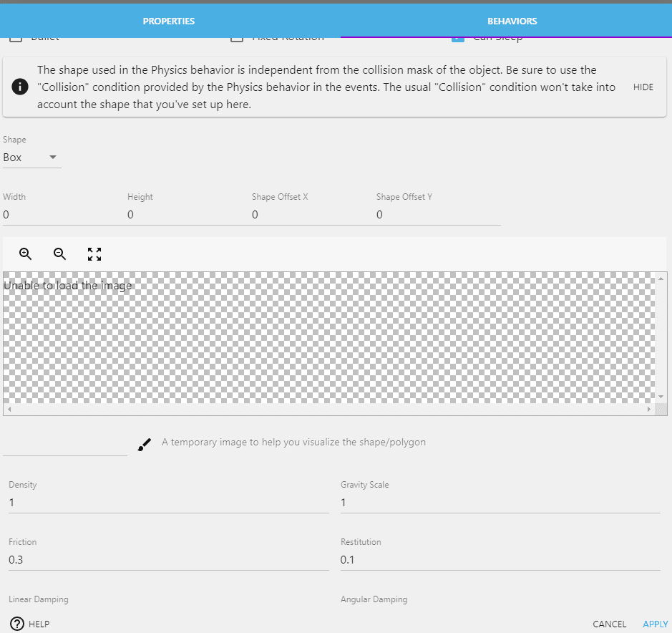The image size is (672, 633).
Task: Click the info icon in the notice
Action: pyautogui.click(x=20, y=87)
